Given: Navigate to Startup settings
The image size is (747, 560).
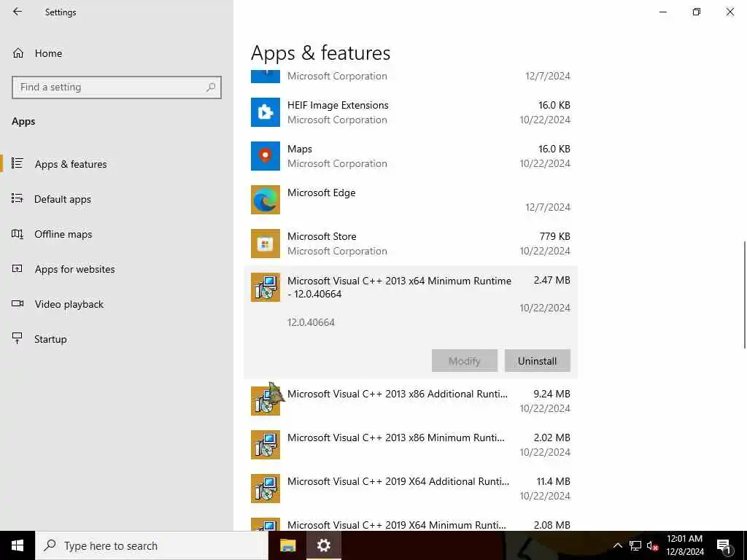Looking at the screenshot, I should [117, 339].
